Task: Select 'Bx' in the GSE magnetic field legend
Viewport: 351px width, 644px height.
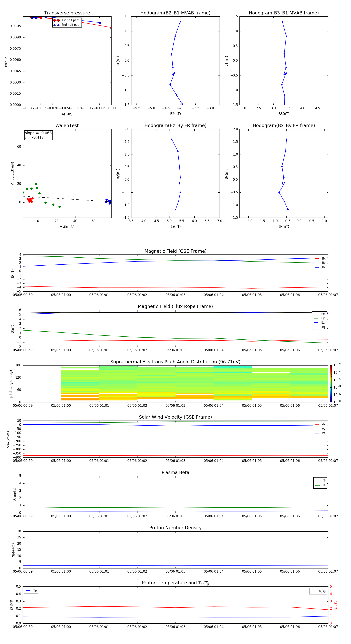Action: point(320,259)
